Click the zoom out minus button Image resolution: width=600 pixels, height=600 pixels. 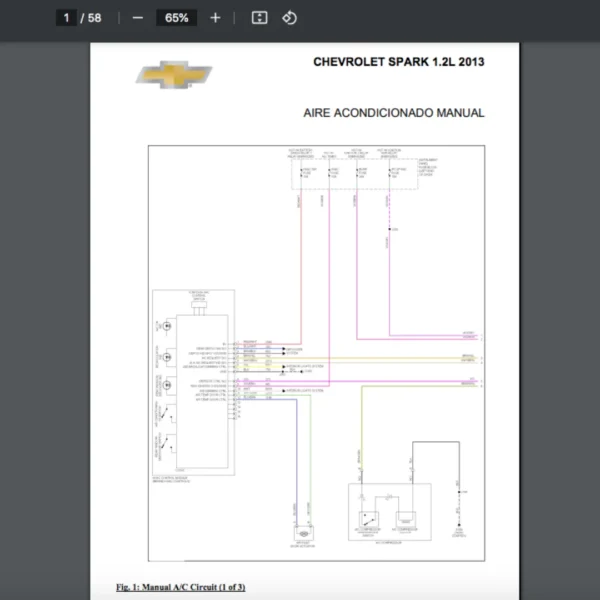137,18
